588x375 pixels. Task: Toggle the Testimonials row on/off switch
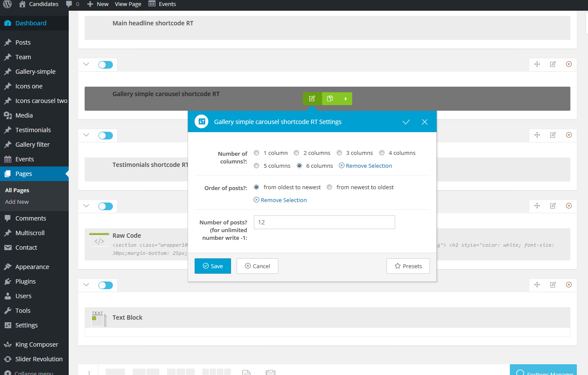[x=105, y=136]
